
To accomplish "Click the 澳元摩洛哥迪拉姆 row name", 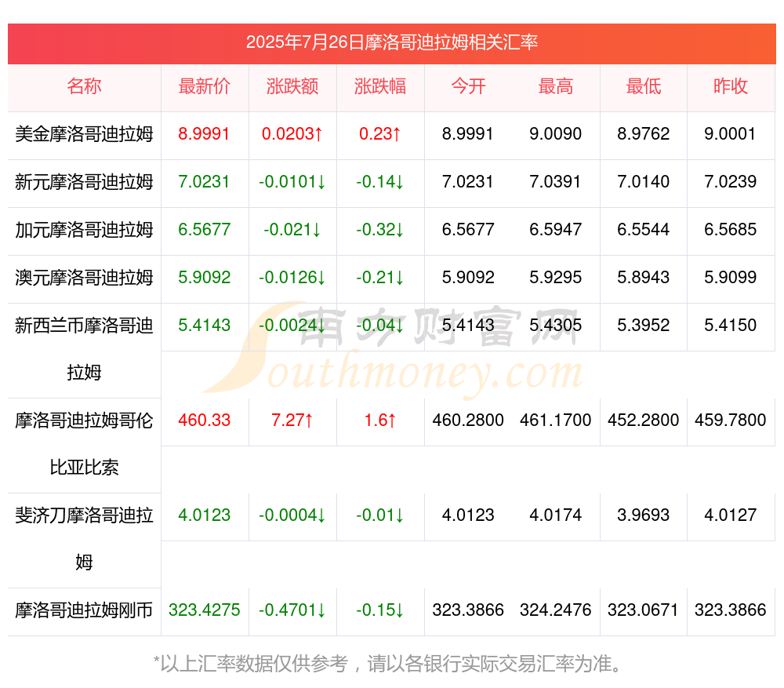I will point(84,278).
